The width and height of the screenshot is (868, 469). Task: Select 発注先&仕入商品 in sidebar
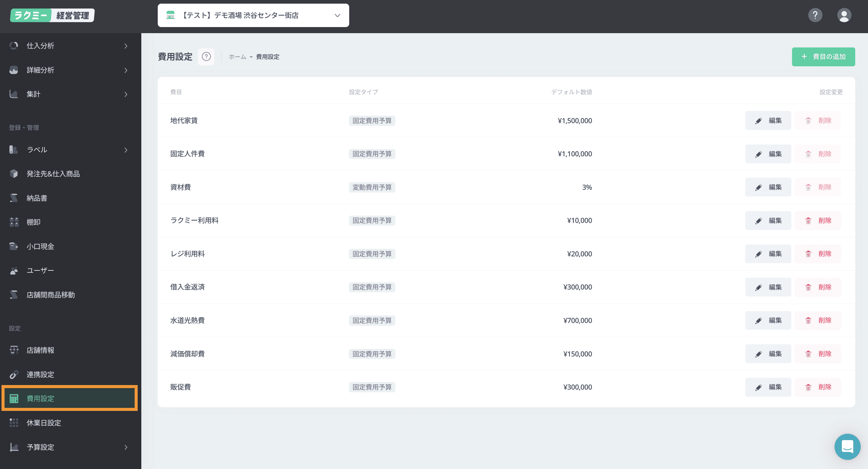click(53, 174)
